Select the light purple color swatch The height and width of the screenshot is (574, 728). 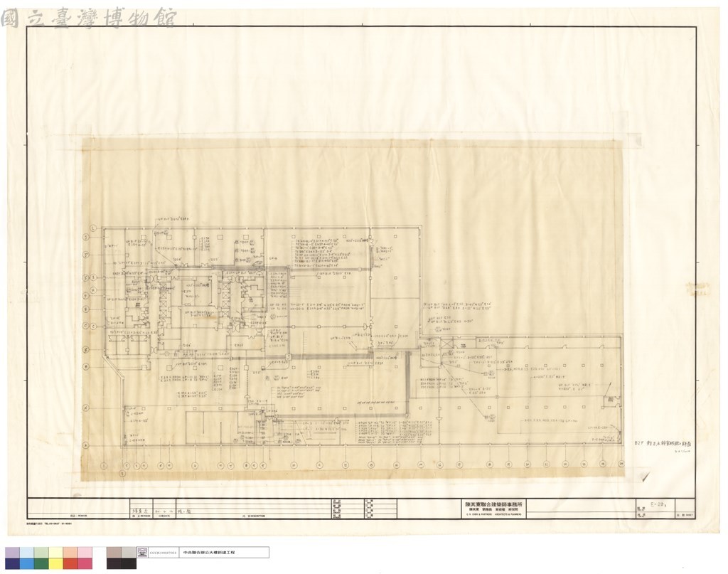pyautogui.click(x=13, y=553)
